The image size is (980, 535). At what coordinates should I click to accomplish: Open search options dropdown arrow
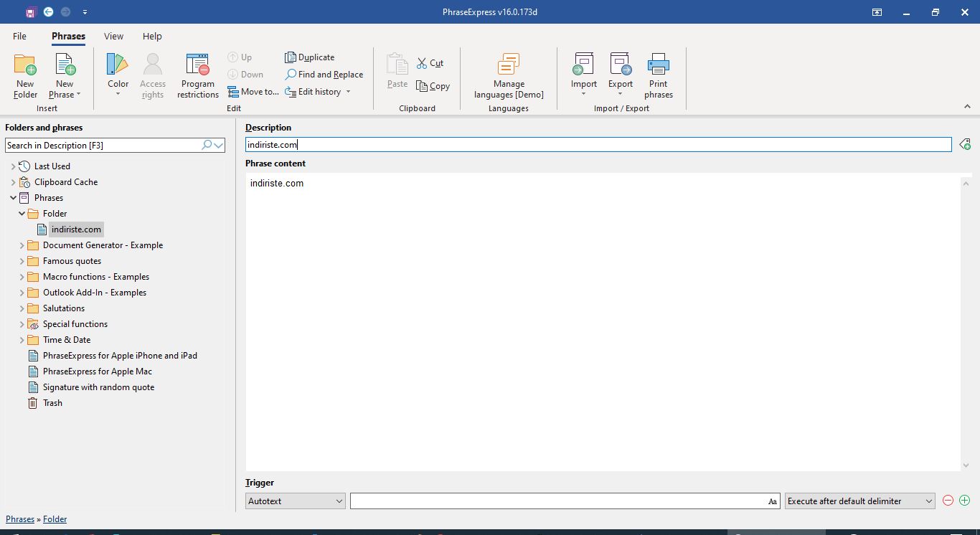coord(219,145)
